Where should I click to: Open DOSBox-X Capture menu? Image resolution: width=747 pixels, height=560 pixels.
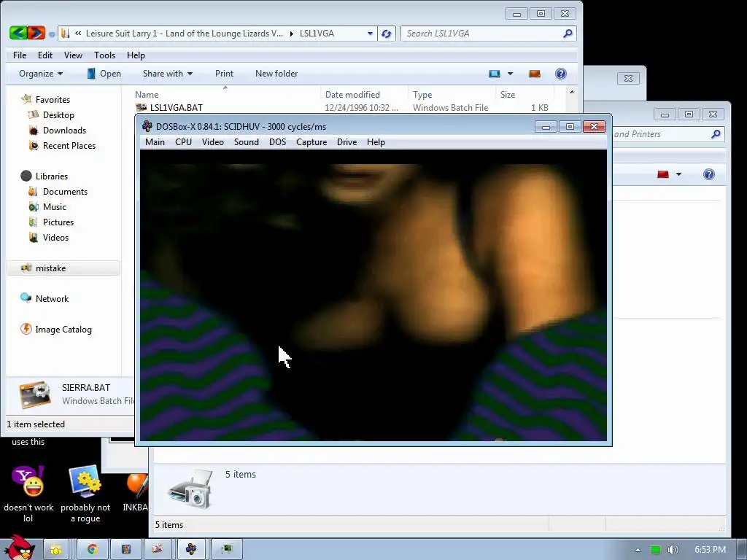pos(311,142)
